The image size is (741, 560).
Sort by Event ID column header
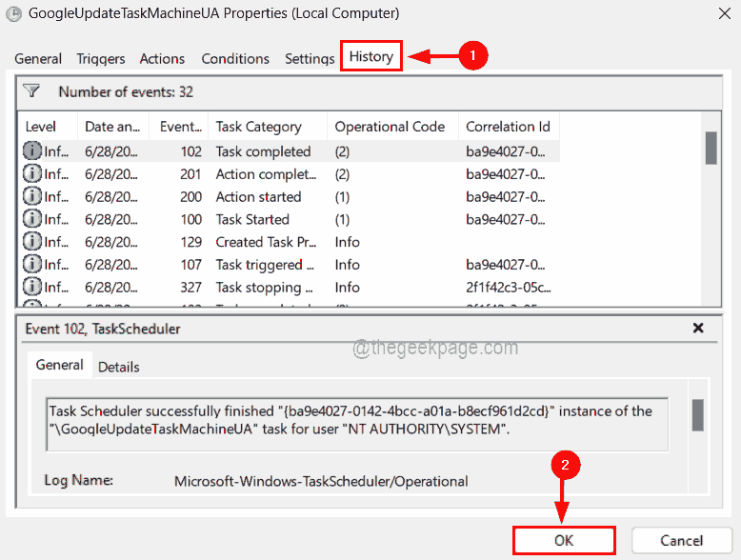pos(179,126)
